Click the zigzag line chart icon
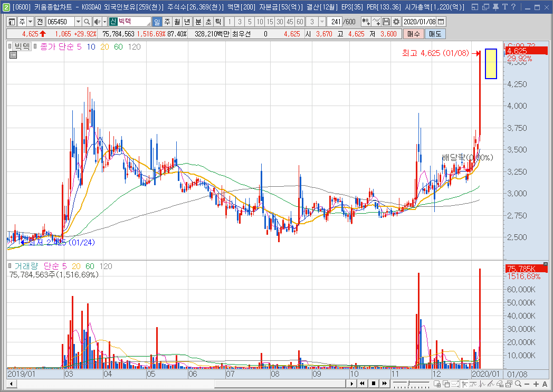This screenshot has height=392, width=553. coord(473,384)
